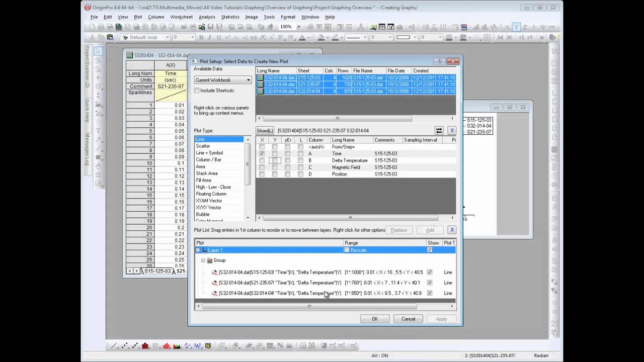Open the Worksheet menu
644x362 pixels.
[x=181, y=17]
